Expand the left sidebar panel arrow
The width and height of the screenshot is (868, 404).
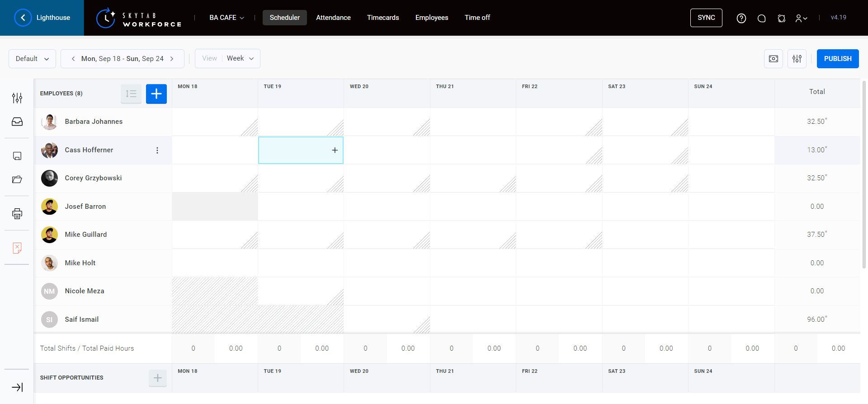click(17, 387)
